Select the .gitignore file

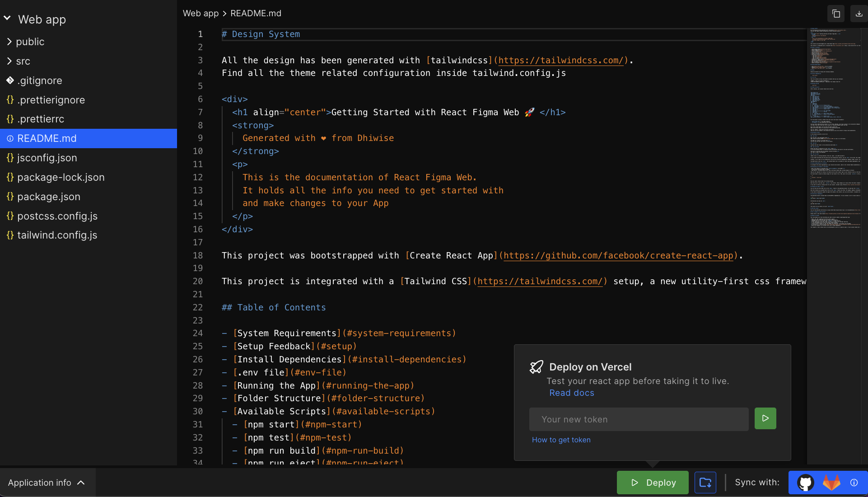click(x=40, y=80)
